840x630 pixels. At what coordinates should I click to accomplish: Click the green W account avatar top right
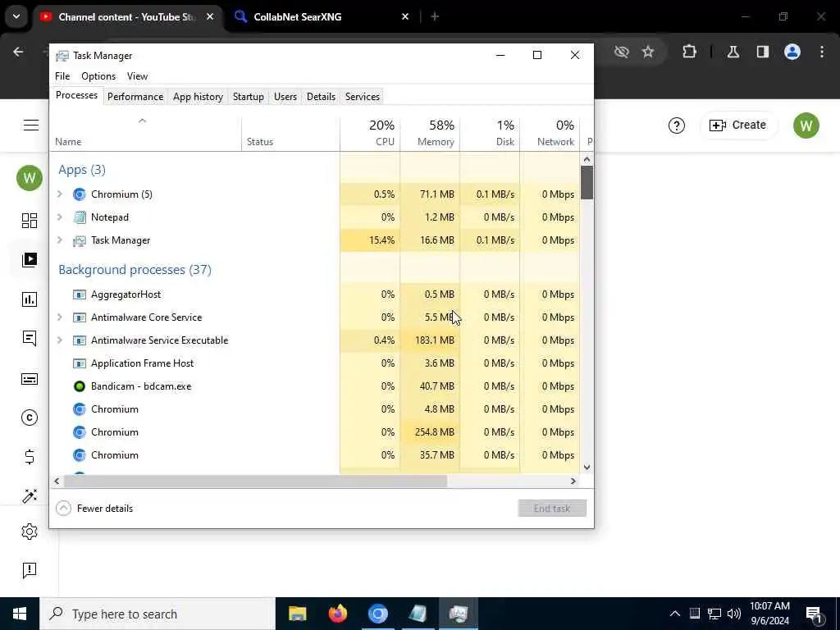pos(806,126)
